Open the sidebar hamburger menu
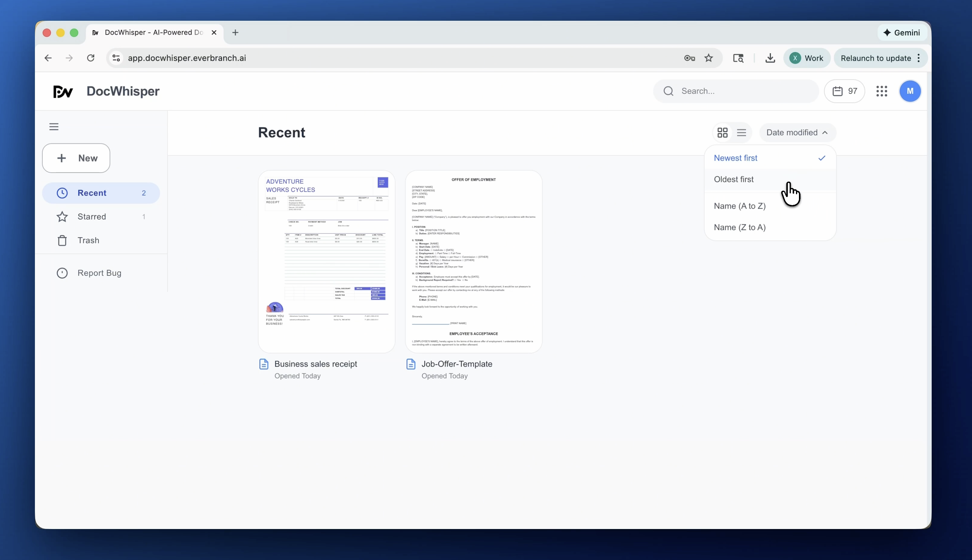972x560 pixels. tap(54, 126)
